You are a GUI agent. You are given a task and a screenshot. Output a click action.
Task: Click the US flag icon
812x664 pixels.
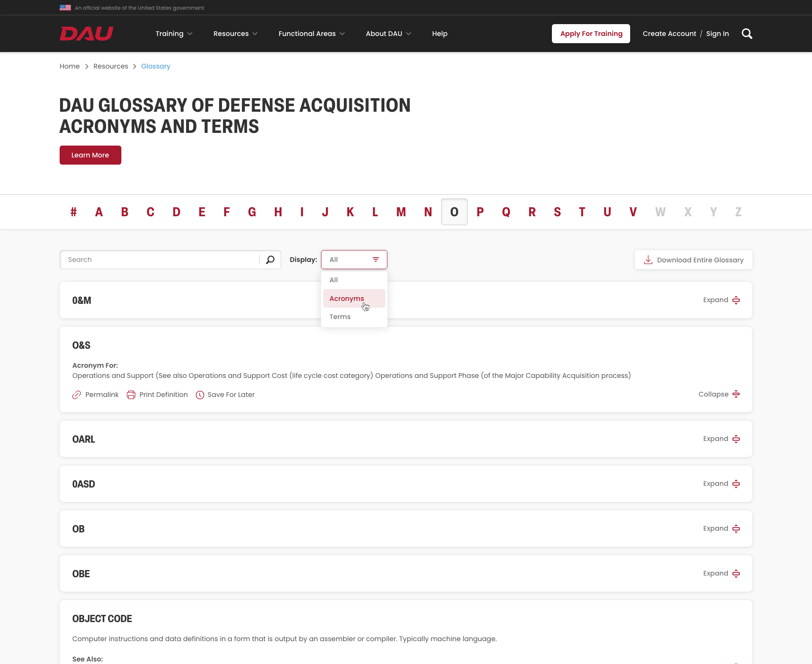click(x=65, y=8)
